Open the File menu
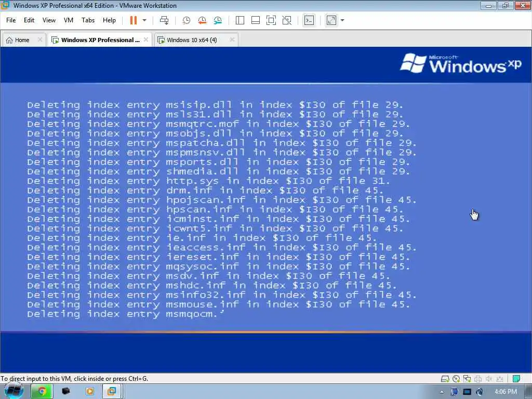This screenshot has width=532, height=399. coord(11,20)
